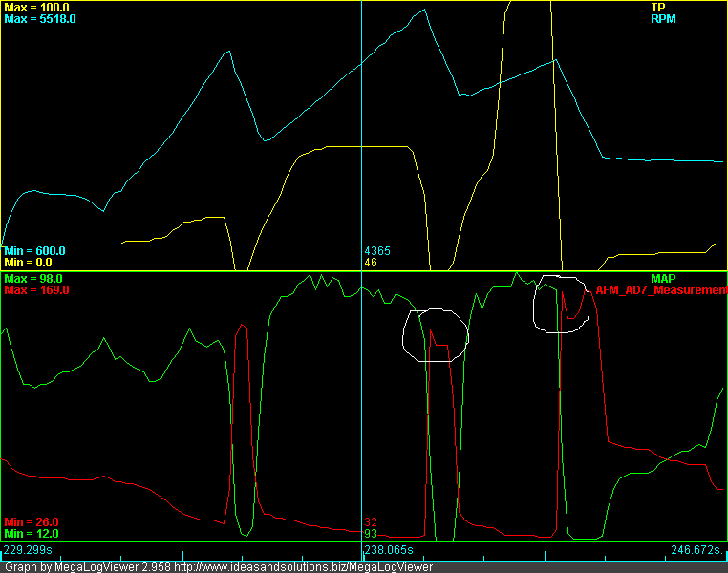Click the 'Min = 0.0' yellow value
Viewport: 728px width, 573px height.
pyautogui.click(x=28, y=263)
